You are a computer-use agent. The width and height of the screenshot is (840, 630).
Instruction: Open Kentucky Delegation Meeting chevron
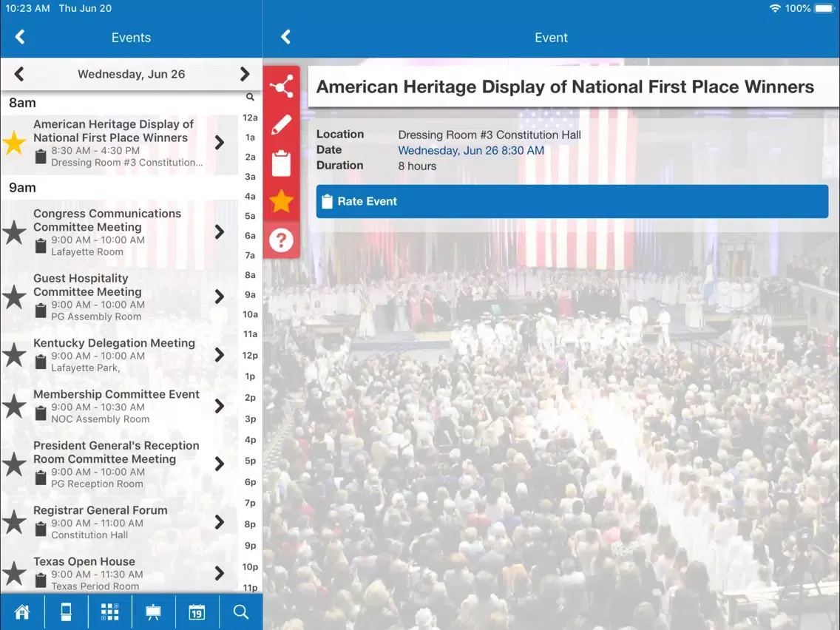coord(219,355)
